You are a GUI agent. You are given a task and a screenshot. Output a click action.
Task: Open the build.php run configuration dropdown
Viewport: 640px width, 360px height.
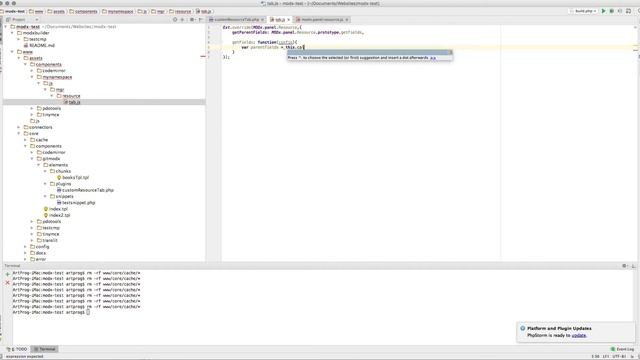[585, 11]
